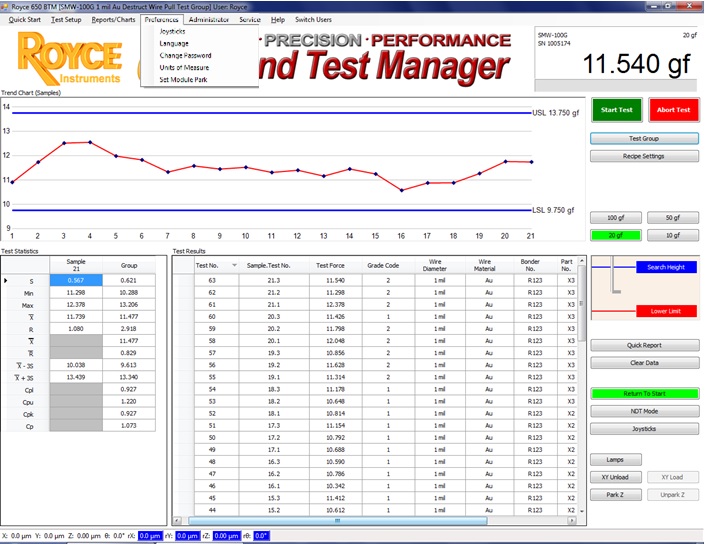Viewport: 705px width, 544px height.
Task: Click the blue Search Height marker
Action: pos(666,267)
